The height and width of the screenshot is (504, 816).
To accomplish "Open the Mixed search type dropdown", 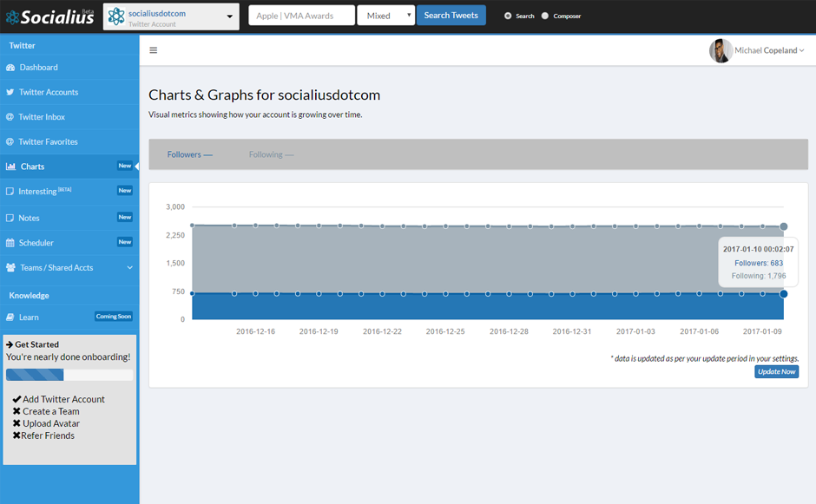I will (385, 16).
